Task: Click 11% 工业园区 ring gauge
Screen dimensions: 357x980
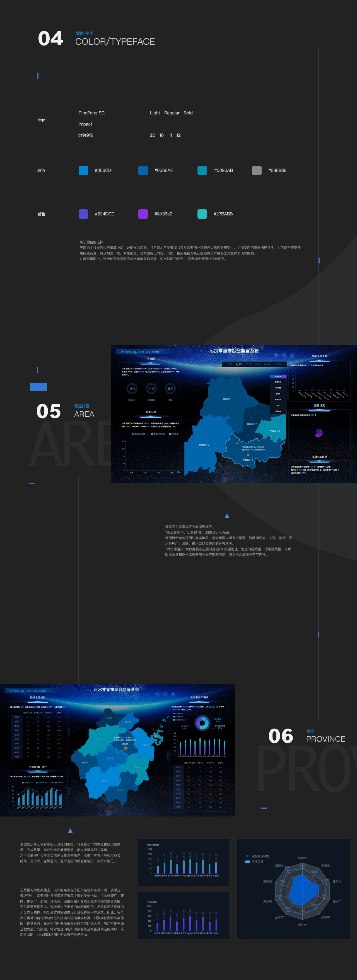Action: [x=151, y=388]
